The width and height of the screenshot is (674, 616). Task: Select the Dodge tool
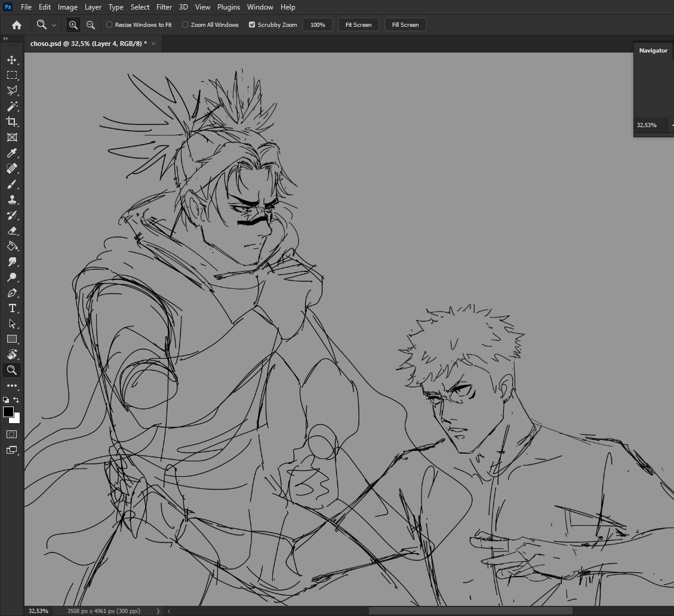12,278
